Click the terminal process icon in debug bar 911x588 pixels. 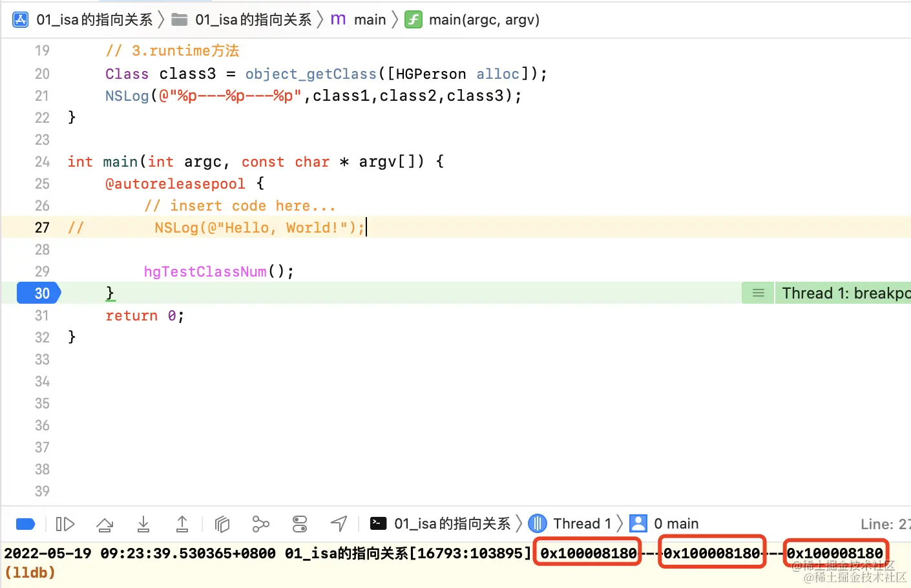click(x=379, y=524)
